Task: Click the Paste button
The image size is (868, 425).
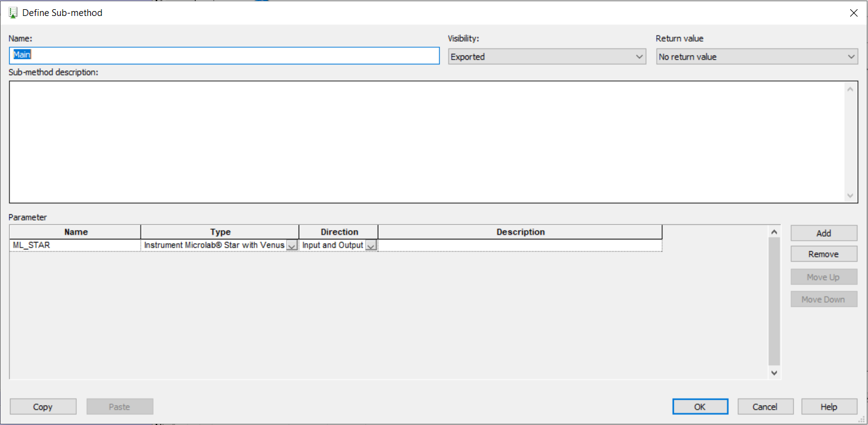Action: pos(120,407)
